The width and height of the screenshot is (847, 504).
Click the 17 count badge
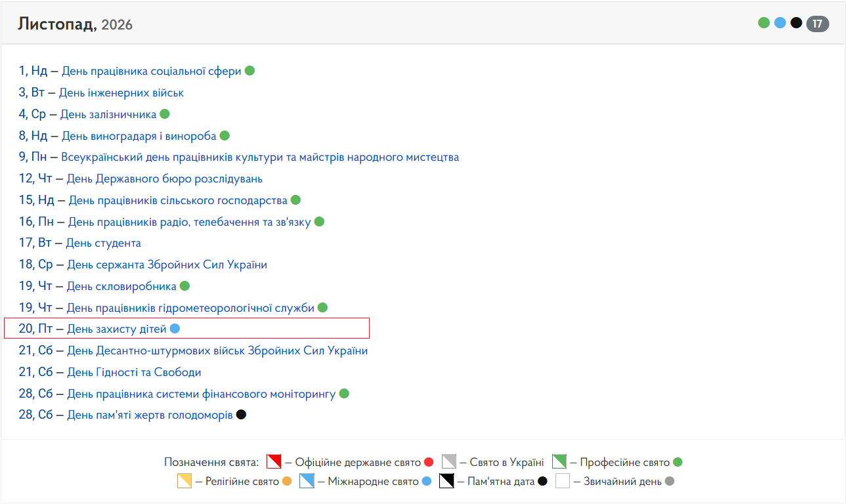pos(817,24)
